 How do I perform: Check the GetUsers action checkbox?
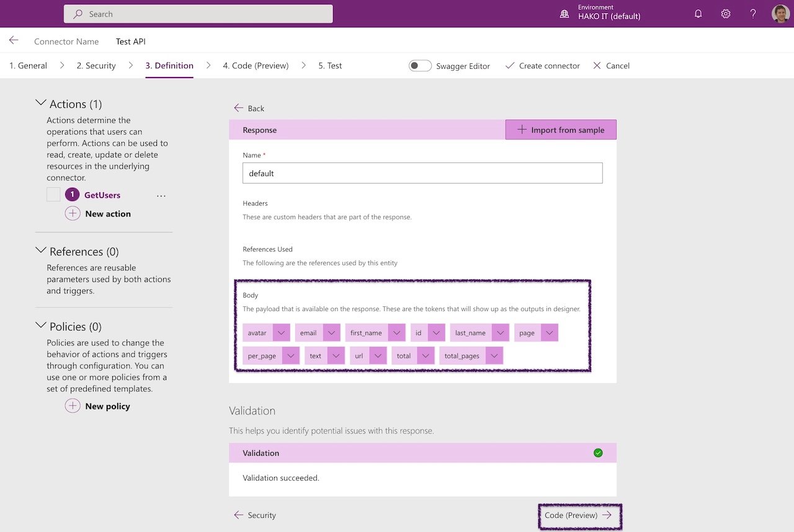coord(53,195)
